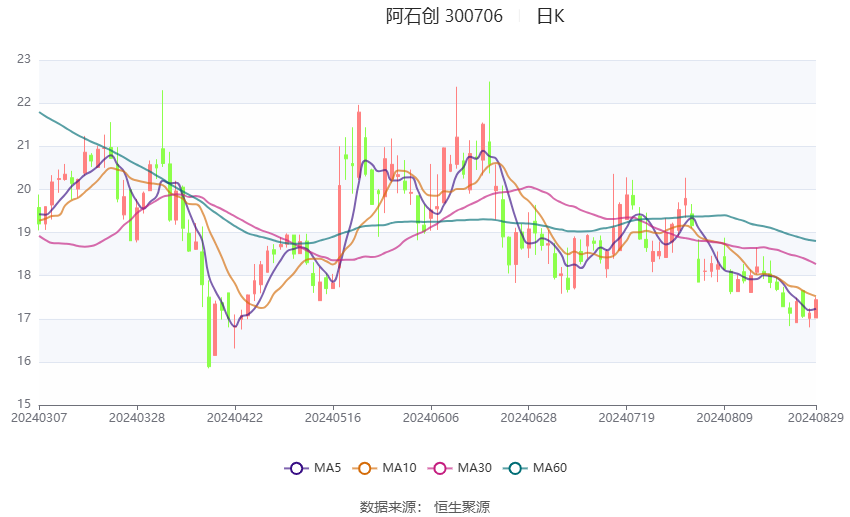
Task: Click the data source 恒生聚源 text
Action: (462, 507)
